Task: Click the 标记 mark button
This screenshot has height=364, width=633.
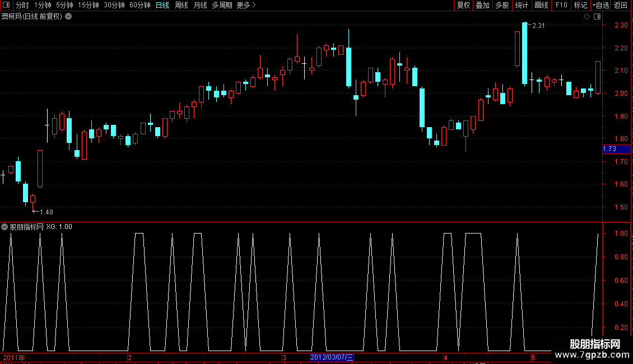Action: pyautogui.click(x=580, y=5)
